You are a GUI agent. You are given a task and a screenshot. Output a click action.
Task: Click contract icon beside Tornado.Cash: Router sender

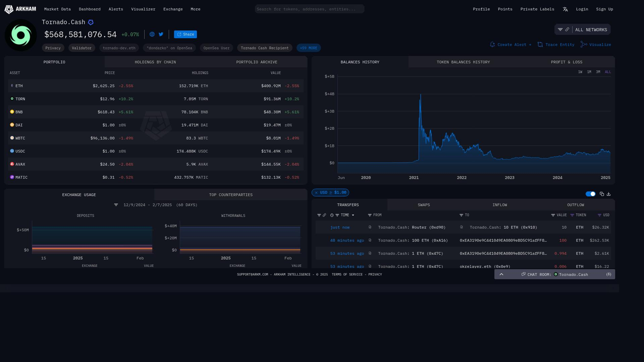(x=370, y=227)
